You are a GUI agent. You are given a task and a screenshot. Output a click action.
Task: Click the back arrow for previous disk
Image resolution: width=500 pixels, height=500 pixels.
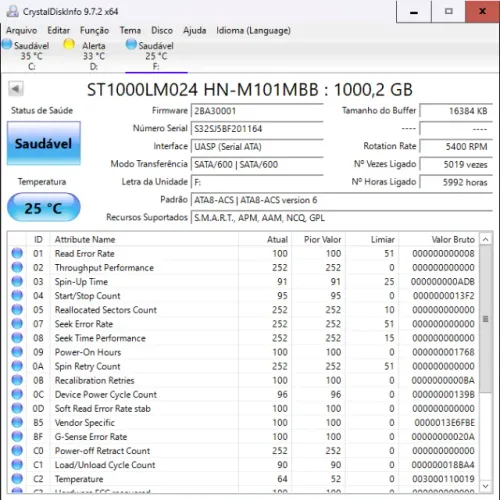[16, 89]
